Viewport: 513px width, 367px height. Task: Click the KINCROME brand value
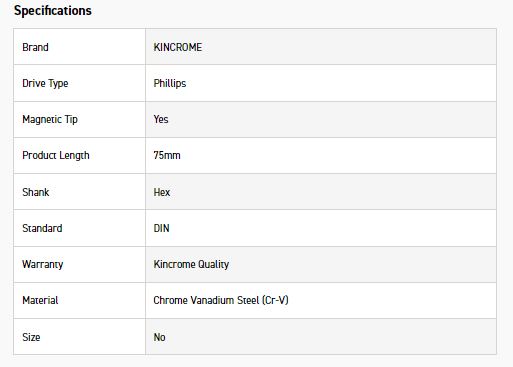click(178, 47)
